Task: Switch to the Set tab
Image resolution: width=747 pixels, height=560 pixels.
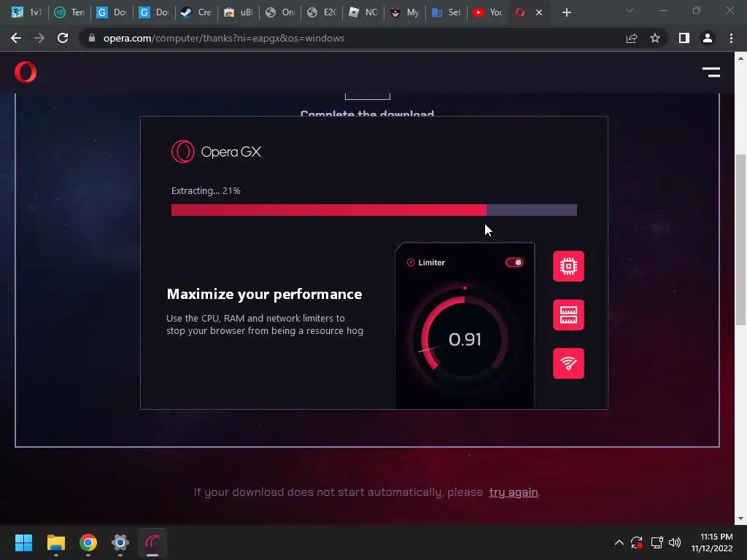Action: tap(446, 12)
